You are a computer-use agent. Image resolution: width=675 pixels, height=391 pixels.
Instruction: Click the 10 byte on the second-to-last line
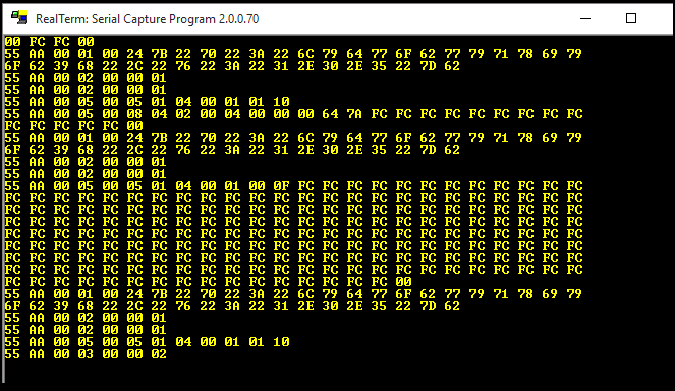[x=282, y=341]
